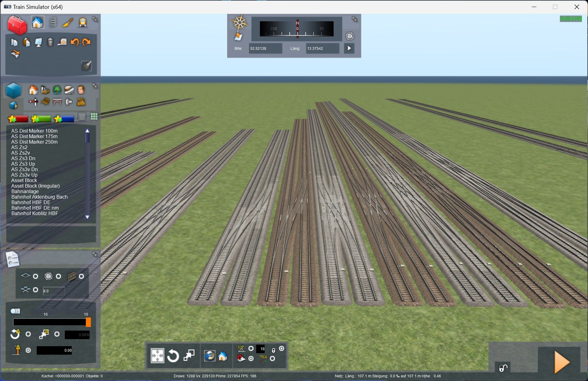This screenshot has width=588, height=381.
Task: Toggle the 30° angle snap option
Action: click(251, 349)
